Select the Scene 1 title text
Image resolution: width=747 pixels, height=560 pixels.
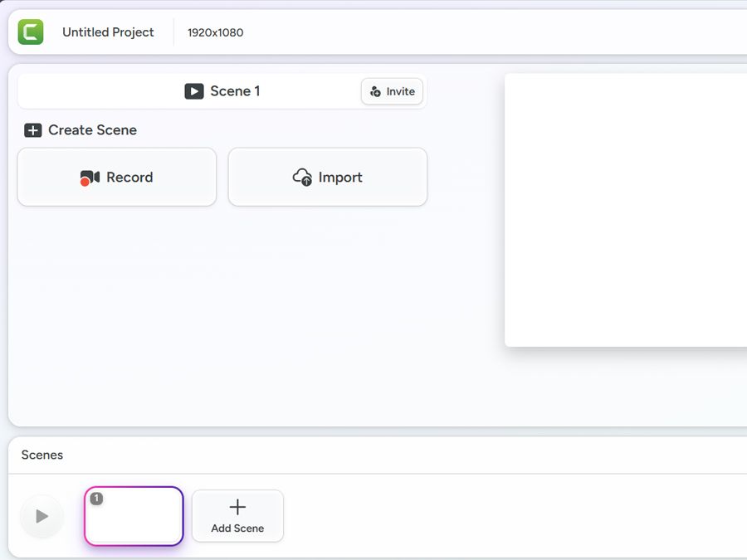[x=235, y=91]
